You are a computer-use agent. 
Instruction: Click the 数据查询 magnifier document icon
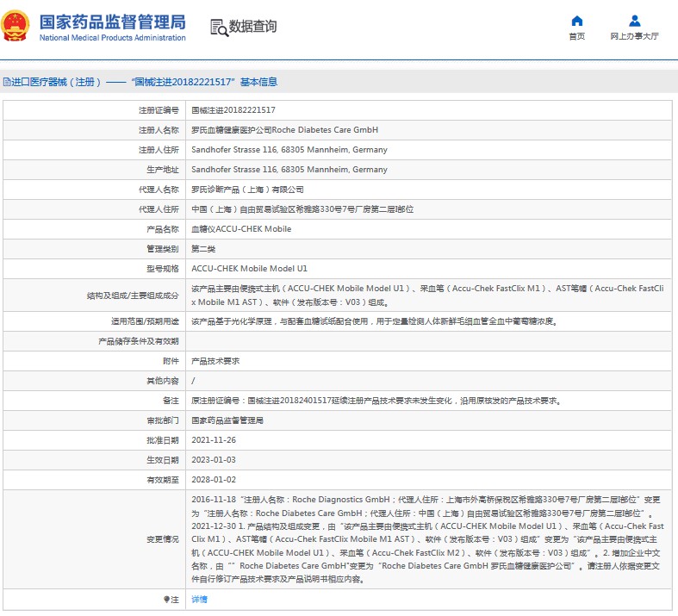pos(219,28)
